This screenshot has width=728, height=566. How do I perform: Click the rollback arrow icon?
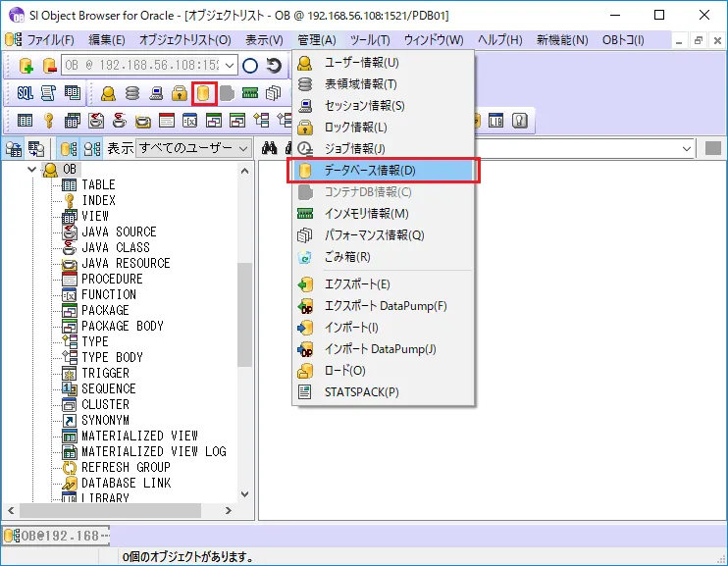click(274, 66)
